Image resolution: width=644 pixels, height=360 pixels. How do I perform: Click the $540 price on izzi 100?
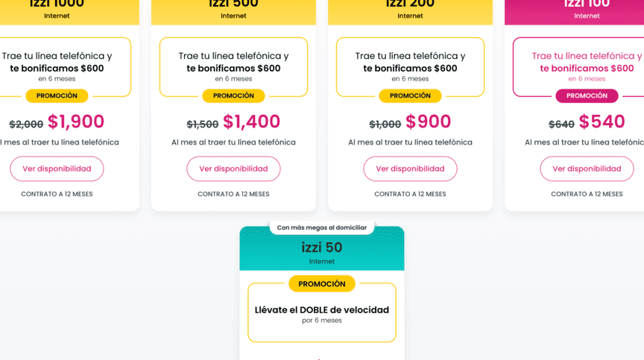[x=602, y=122]
